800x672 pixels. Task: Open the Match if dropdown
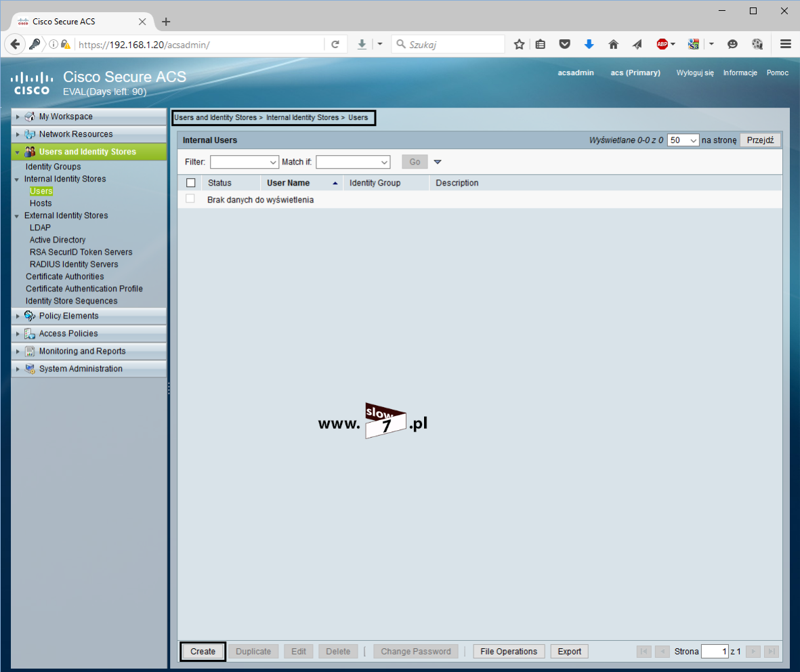353,162
